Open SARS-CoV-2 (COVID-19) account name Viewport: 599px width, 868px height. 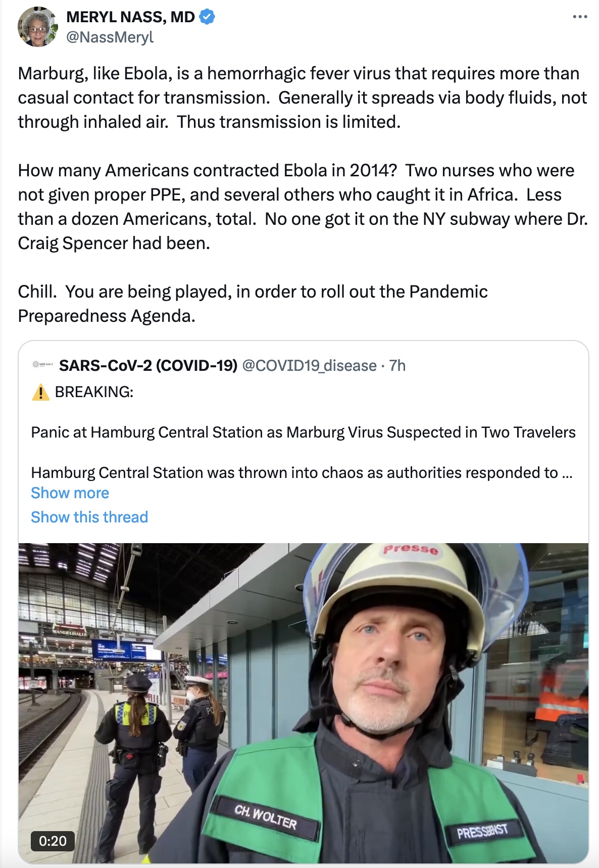(x=148, y=365)
